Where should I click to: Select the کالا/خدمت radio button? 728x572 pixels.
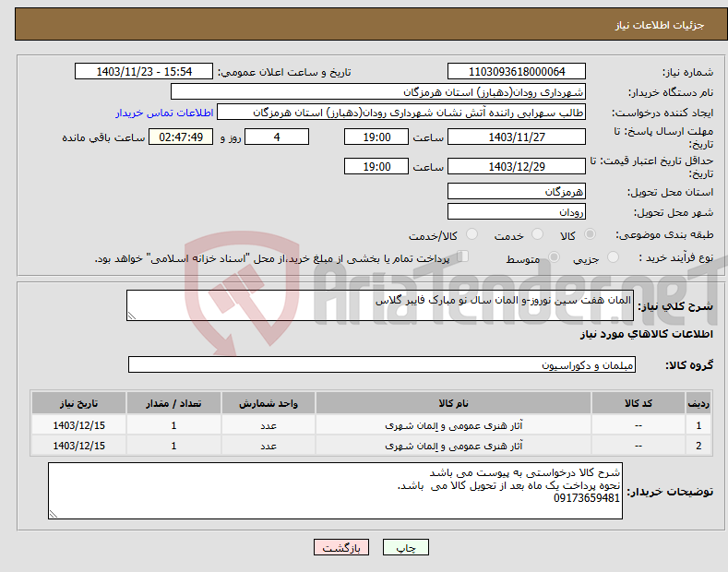point(471,234)
